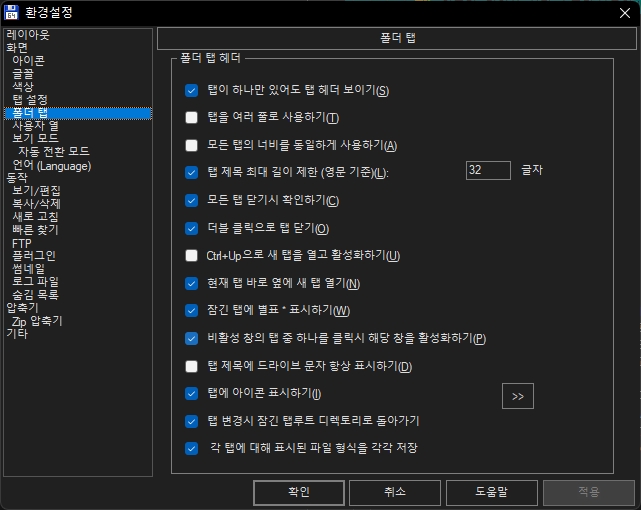The height and width of the screenshot is (510, 641).
Task: Toggle 현재 탭 바로 옆에 새 탭 열기
Action: 191,284
